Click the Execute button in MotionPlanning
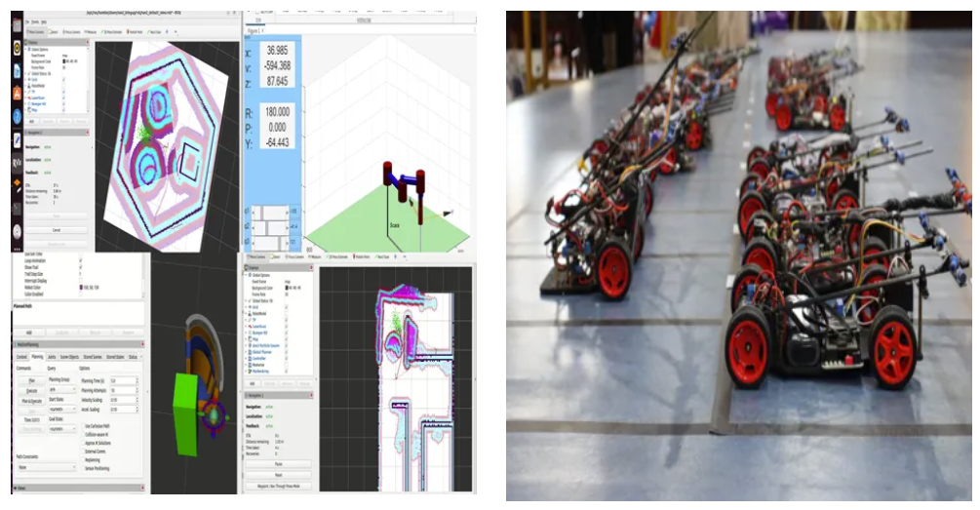The width and height of the screenshot is (980, 510). [32, 391]
